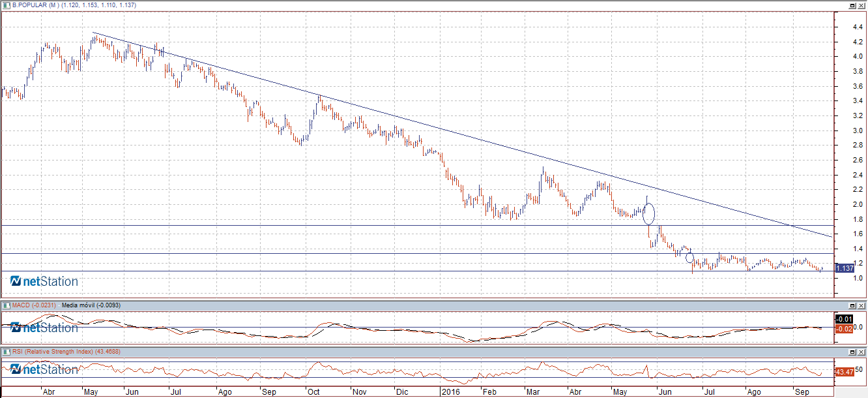The image size is (868, 398).
Task: Close the RSI indicator panel
Action: (861, 352)
